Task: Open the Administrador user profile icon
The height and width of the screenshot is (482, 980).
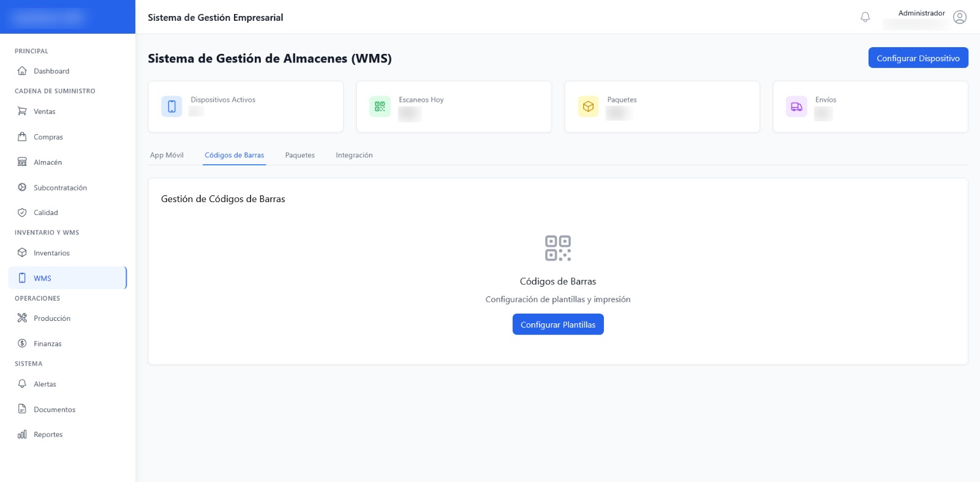Action: click(960, 17)
